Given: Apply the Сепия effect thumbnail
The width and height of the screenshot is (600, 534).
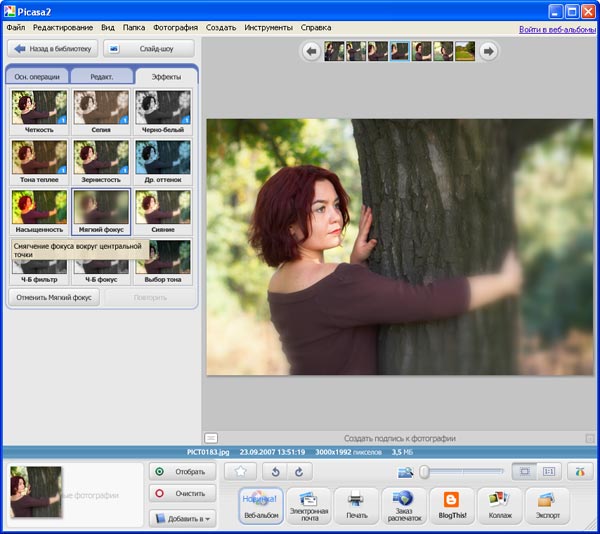Looking at the screenshot, I should pos(101,107).
